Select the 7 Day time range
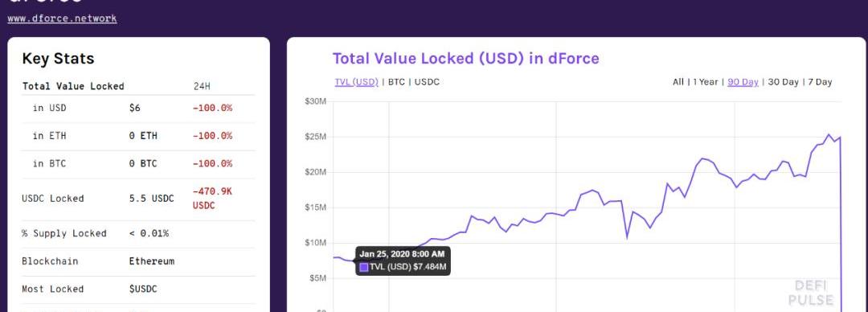868x312 pixels. (x=820, y=82)
